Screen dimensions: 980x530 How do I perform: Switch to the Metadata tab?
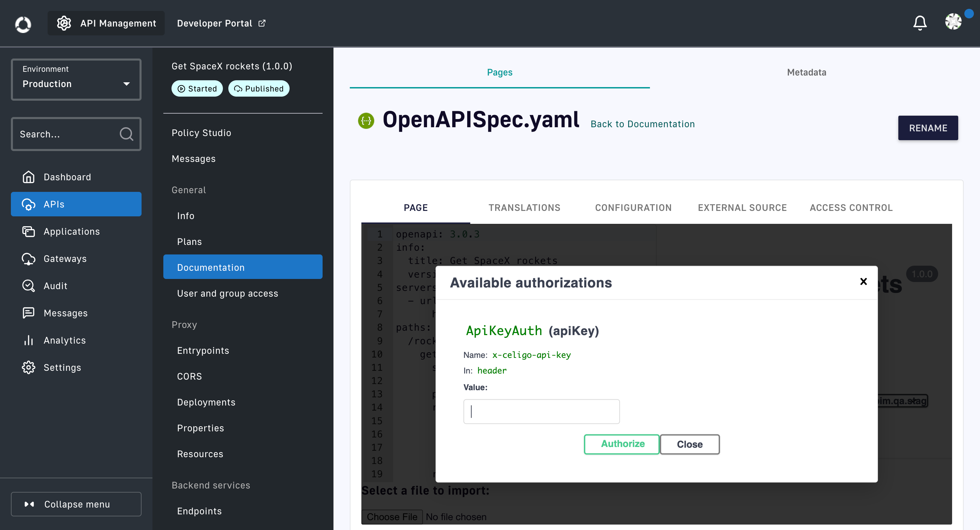click(x=806, y=72)
